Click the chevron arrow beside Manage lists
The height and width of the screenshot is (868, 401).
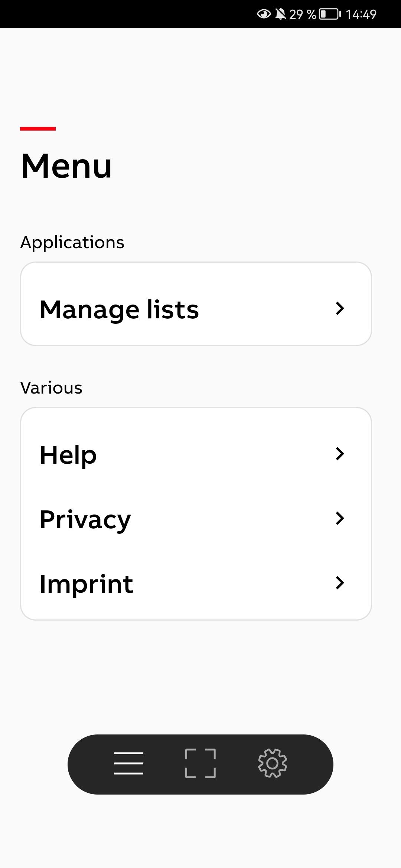340,308
